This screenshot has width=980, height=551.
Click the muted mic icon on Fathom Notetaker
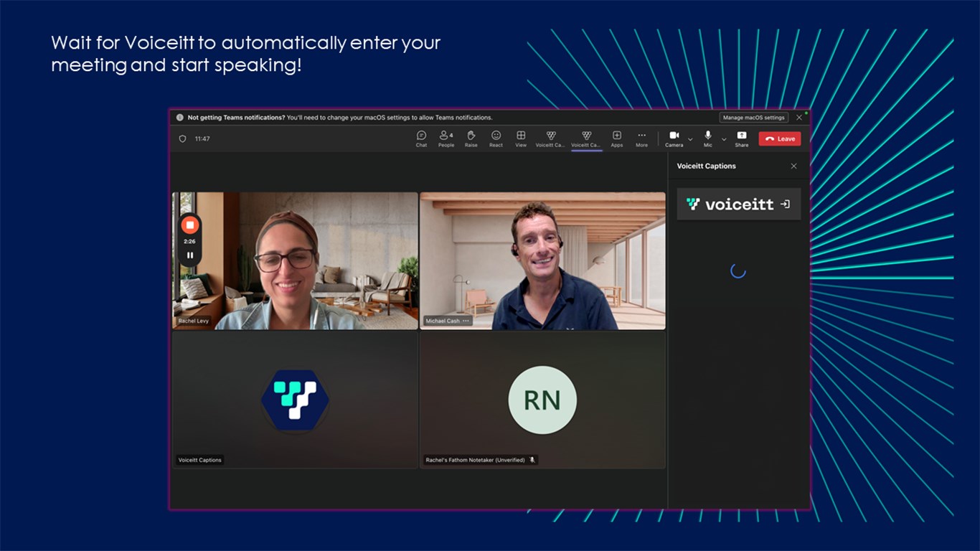[532, 460]
